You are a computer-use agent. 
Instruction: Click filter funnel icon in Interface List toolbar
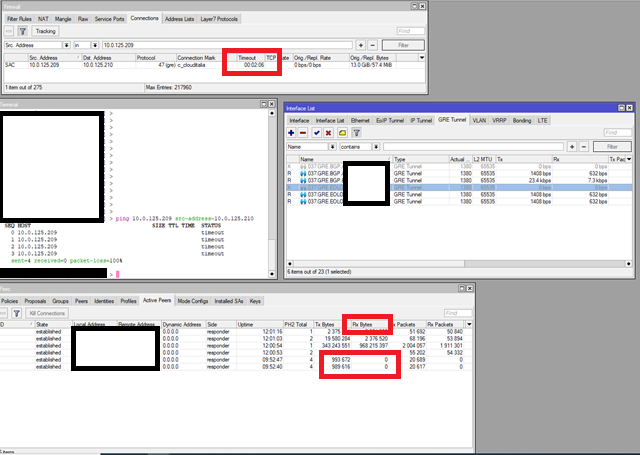356,133
